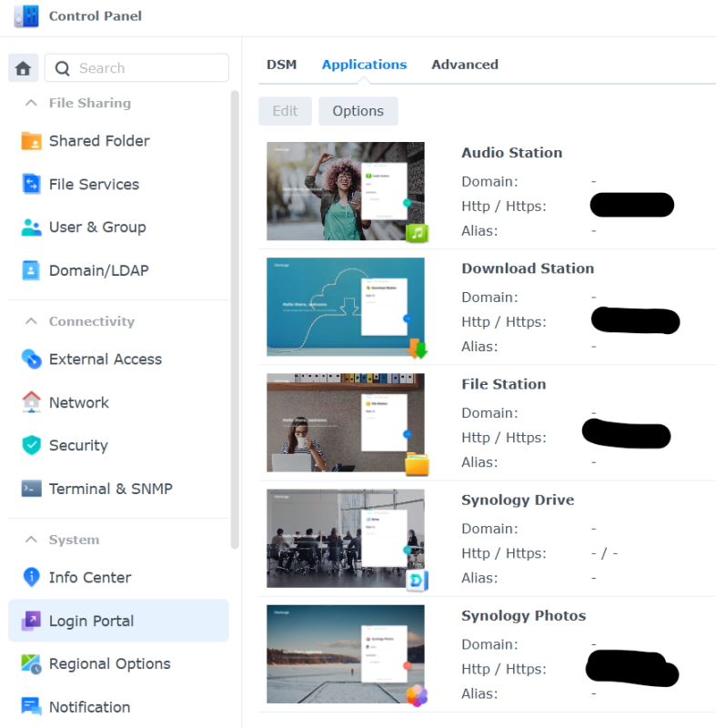Collapse the System section
This screenshot has width=716, height=728.
click(x=31, y=540)
